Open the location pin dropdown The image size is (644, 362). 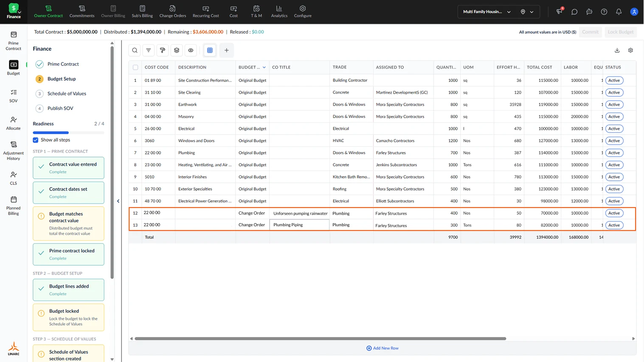[527, 12]
